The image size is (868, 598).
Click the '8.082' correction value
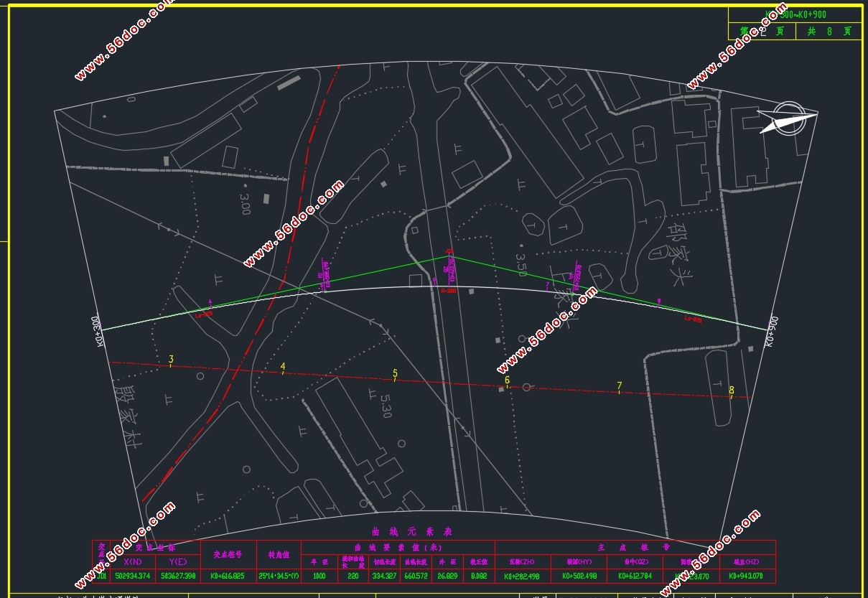(x=479, y=576)
